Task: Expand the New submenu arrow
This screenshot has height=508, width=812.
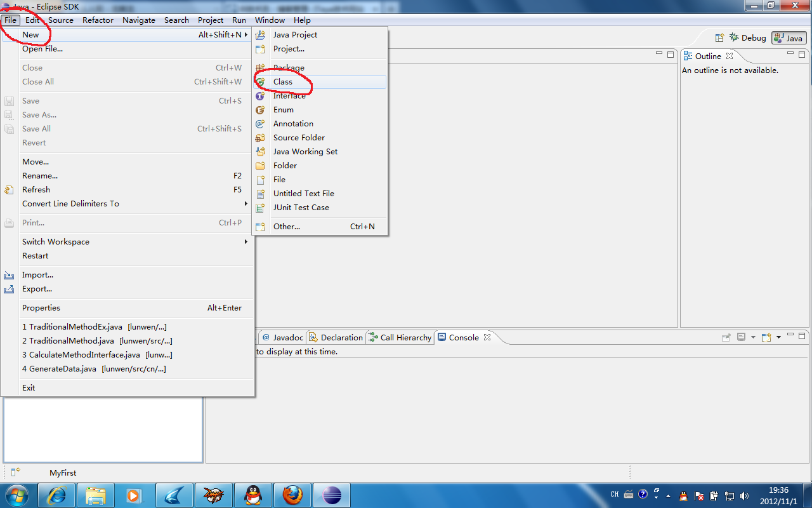Action: click(x=247, y=35)
